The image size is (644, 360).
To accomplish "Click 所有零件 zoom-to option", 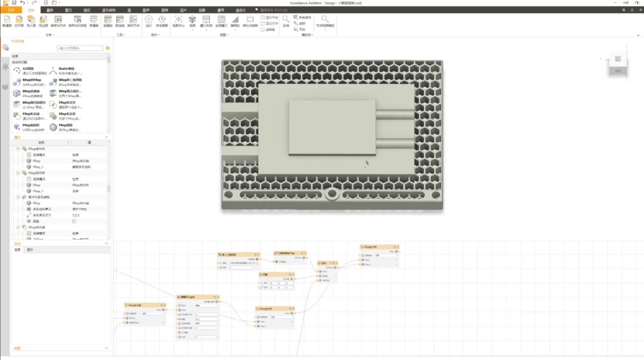I will pos(303,18).
